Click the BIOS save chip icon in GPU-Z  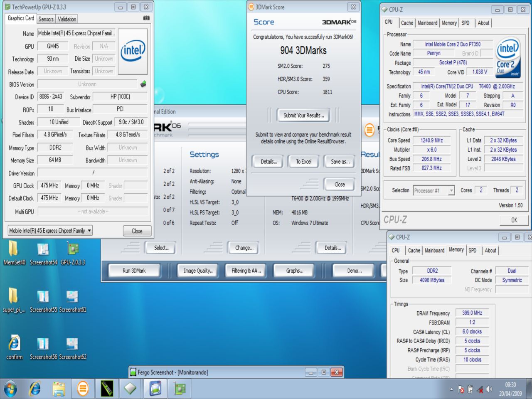click(143, 84)
